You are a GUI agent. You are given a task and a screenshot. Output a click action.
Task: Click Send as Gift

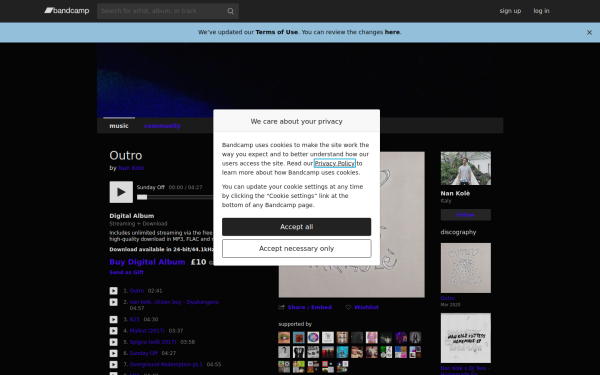click(126, 272)
